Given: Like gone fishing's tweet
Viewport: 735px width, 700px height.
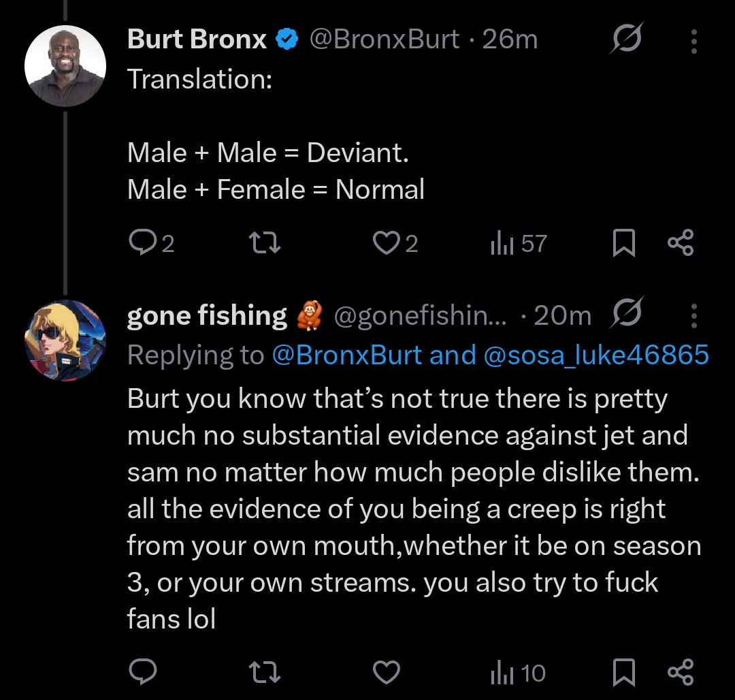Looking at the screenshot, I should coord(387,673).
